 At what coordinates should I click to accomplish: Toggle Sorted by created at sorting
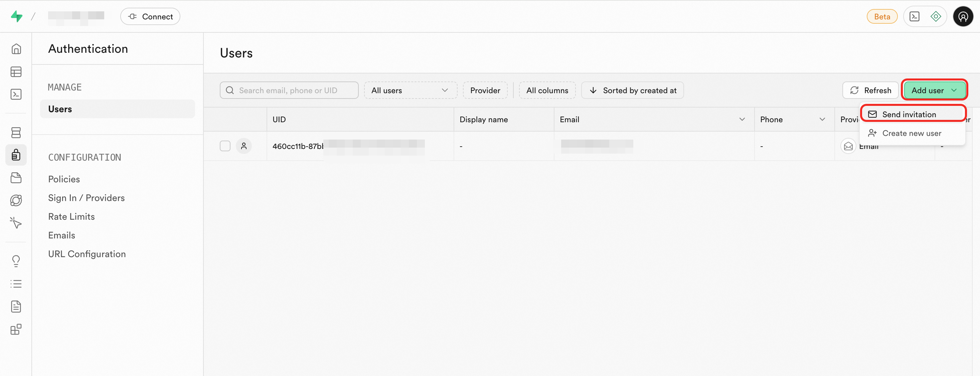point(632,90)
